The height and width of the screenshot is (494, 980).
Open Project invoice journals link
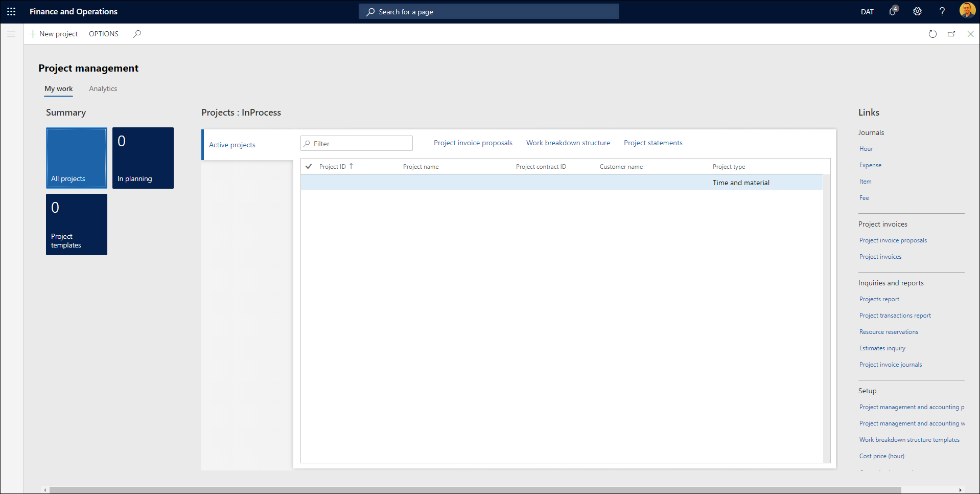(891, 365)
